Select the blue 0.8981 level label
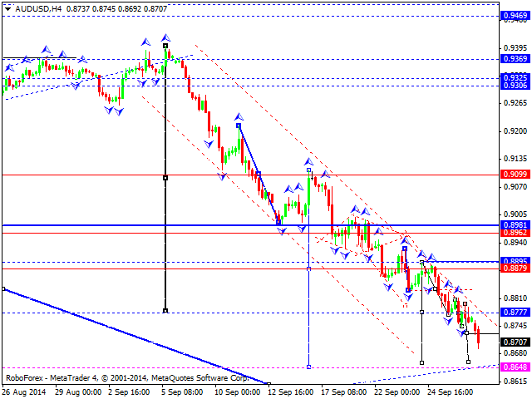The image size is (532, 399). coord(515,224)
